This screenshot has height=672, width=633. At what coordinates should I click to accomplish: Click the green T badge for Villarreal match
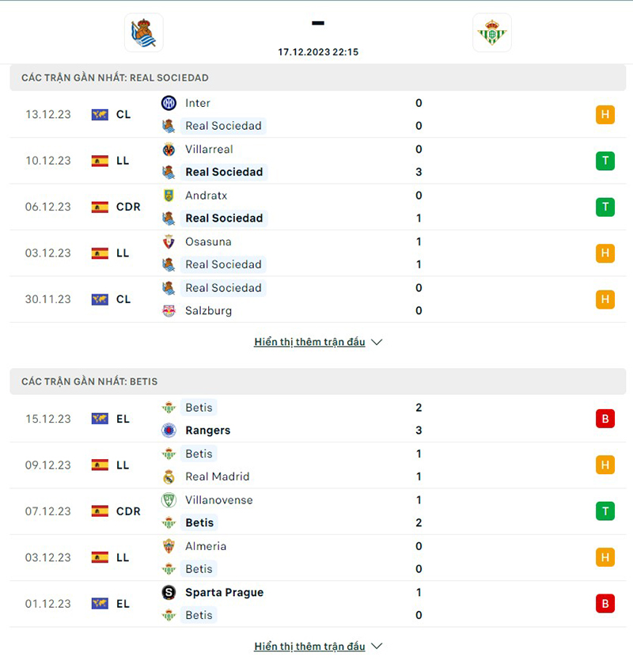[x=605, y=161]
